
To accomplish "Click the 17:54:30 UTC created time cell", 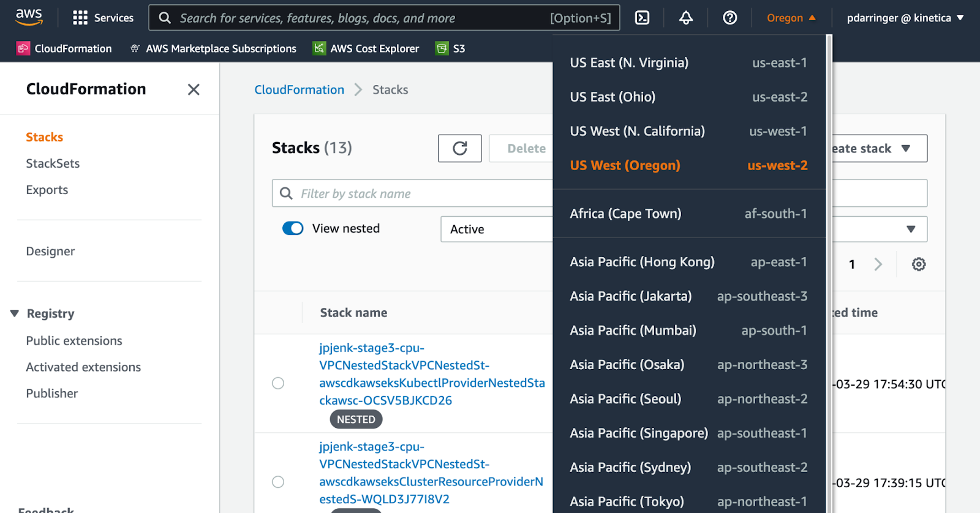I will click(889, 384).
